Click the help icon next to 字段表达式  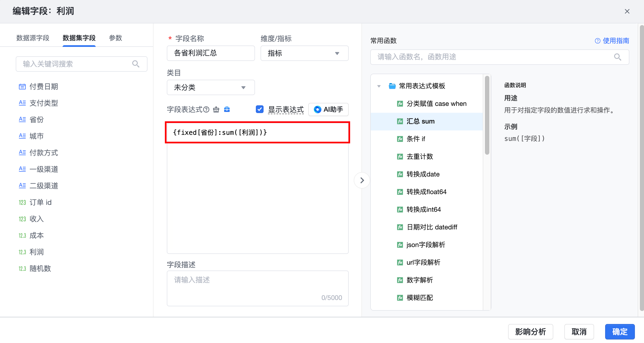[206, 110]
